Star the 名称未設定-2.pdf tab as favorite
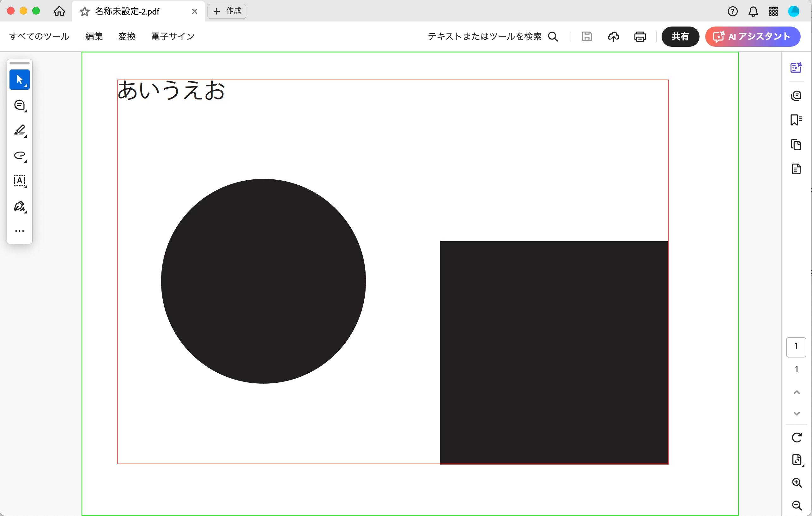 click(x=84, y=11)
